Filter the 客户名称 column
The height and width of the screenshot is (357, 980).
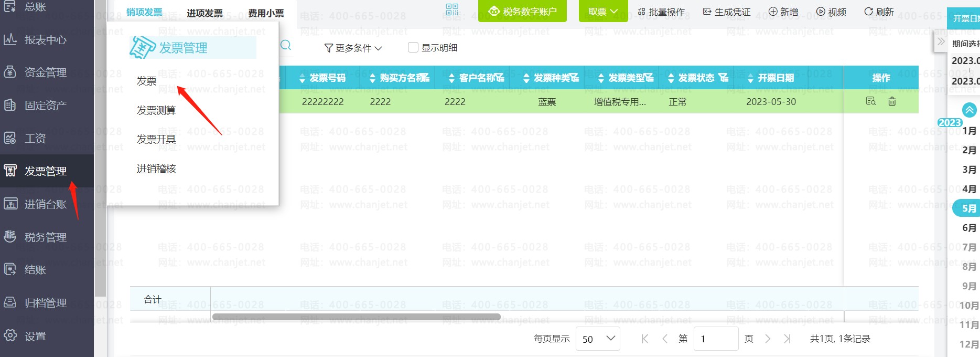[x=500, y=78]
